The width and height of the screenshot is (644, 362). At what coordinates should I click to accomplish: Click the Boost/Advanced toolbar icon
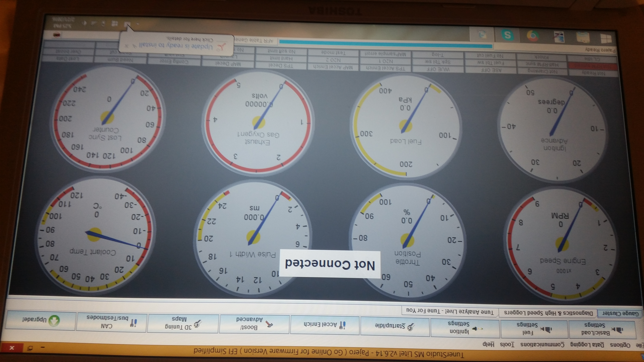tap(269, 324)
